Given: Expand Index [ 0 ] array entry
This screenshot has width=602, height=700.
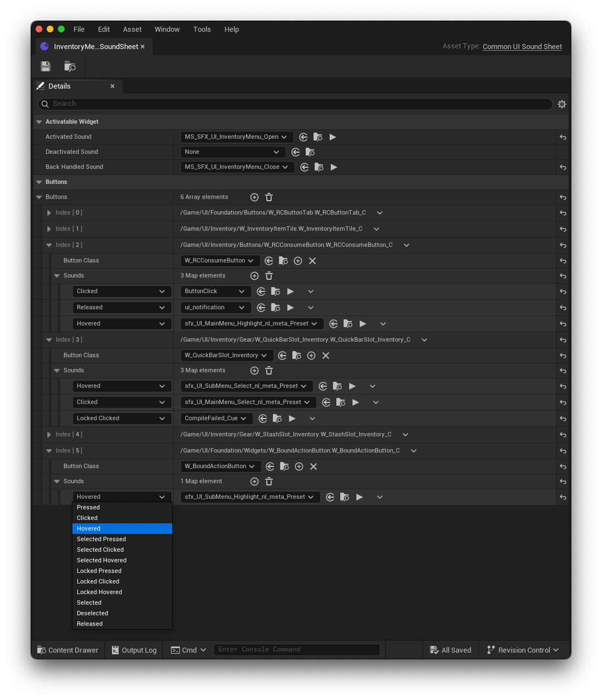Looking at the screenshot, I should (49, 213).
